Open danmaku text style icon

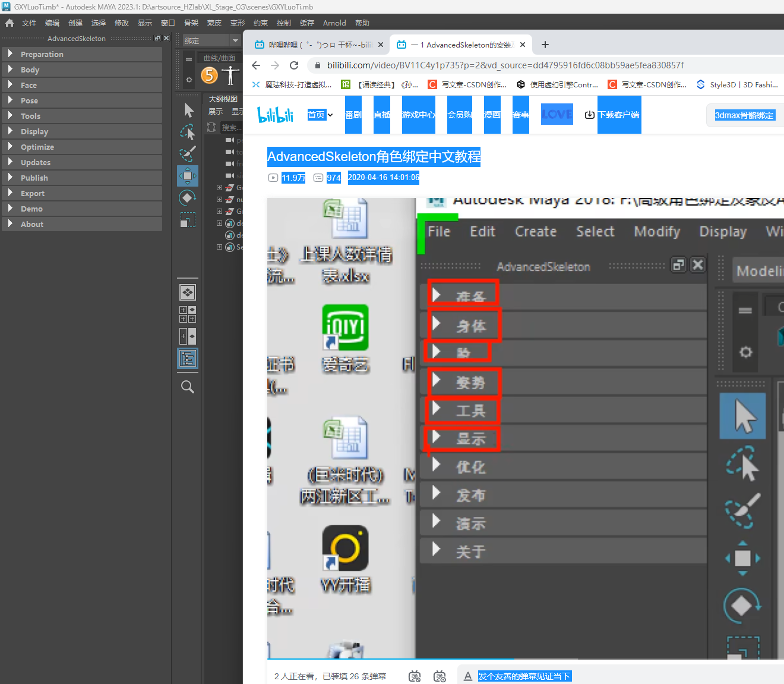click(x=468, y=676)
